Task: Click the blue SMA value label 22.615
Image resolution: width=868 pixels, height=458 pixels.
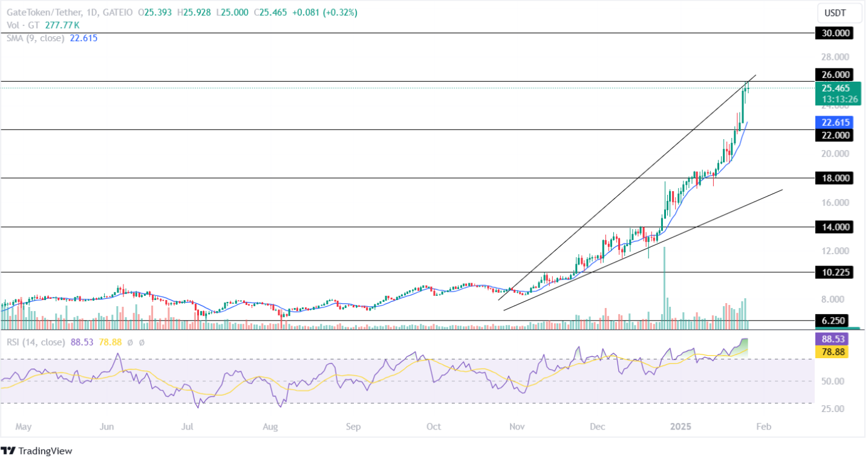Action: [834, 122]
